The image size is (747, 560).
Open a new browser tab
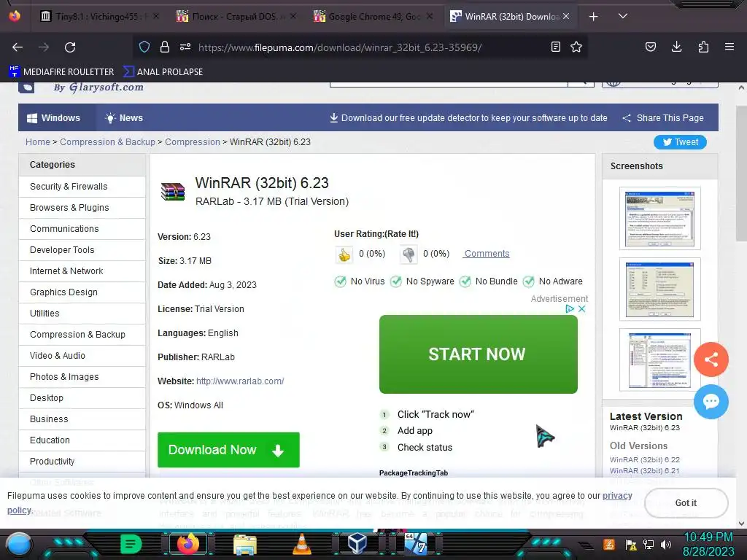(x=594, y=17)
